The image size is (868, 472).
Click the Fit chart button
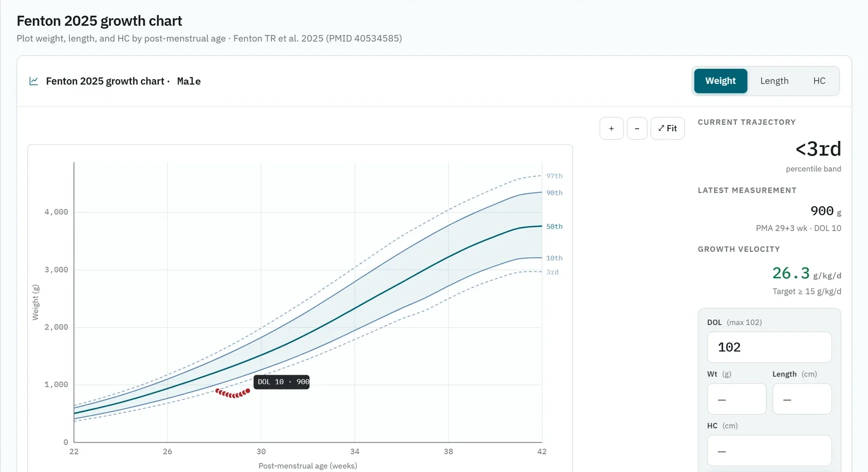click(x=667, y=128)
